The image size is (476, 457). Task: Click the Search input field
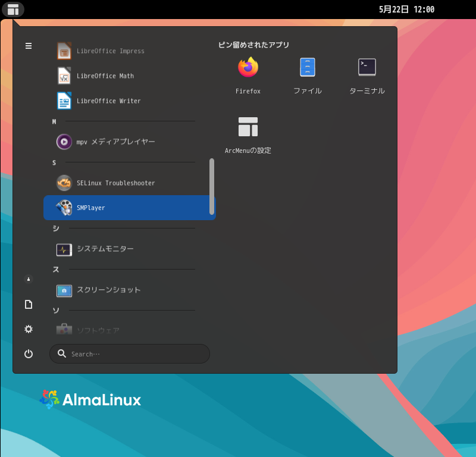click(130, 353)
